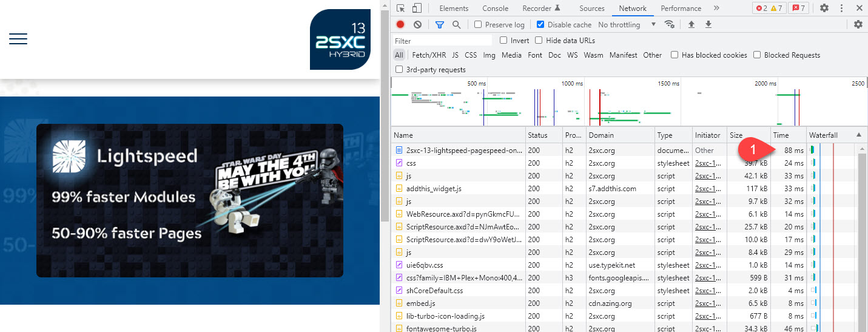Image resolution: width=868 pixels, height=332 pixels.
Task: Select the fontawesome-turbo.js request
Action: [625, 328]
